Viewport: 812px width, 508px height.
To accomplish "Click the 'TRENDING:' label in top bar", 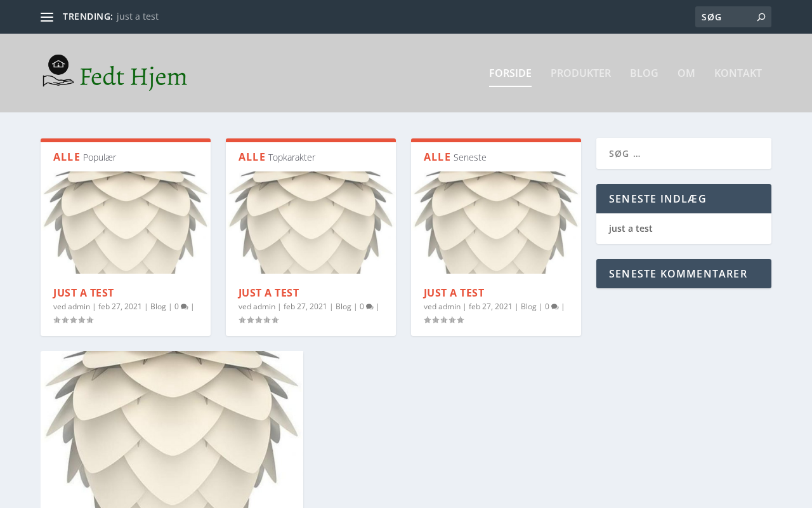I will click(x=88, y=17).
